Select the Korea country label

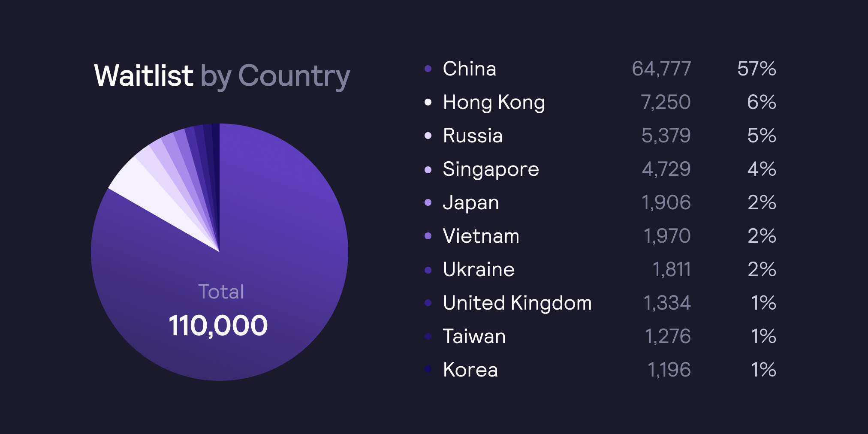coord(470,370)
